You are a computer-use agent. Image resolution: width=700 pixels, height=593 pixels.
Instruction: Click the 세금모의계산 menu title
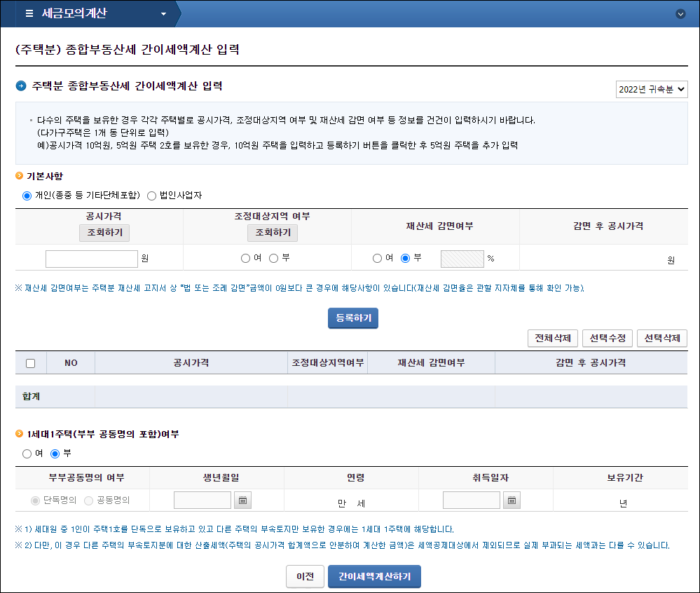pos(74,13)
